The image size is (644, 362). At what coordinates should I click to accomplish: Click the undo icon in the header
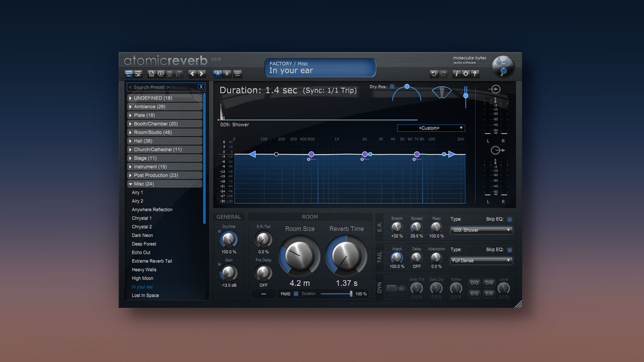pos(434,73)
